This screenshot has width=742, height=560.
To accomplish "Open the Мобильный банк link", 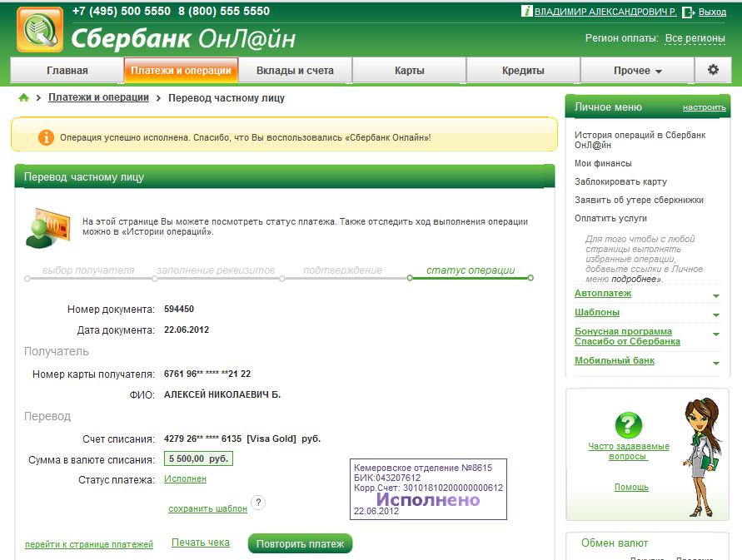I will point(615,360).
